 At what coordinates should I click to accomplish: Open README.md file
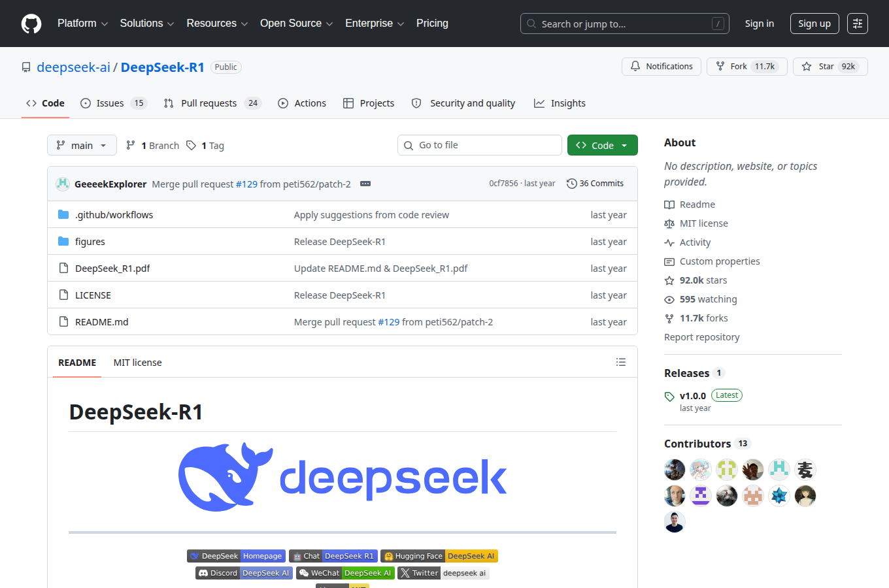[101, 322]
